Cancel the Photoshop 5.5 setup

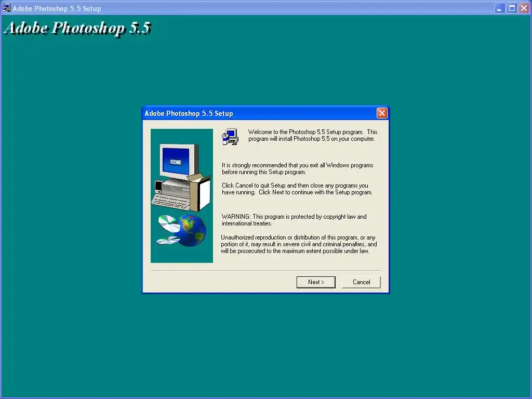pyautogui.click(x=361, y=282)
